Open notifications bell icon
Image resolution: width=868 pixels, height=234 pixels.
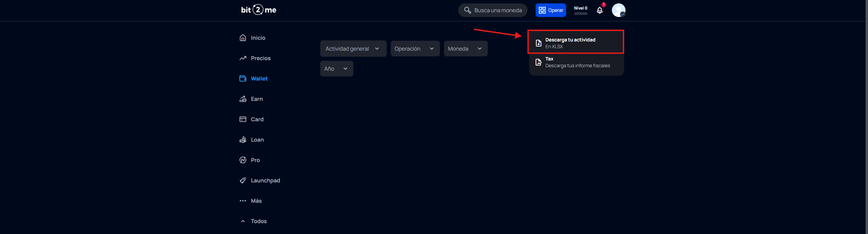tap(600, 10)
